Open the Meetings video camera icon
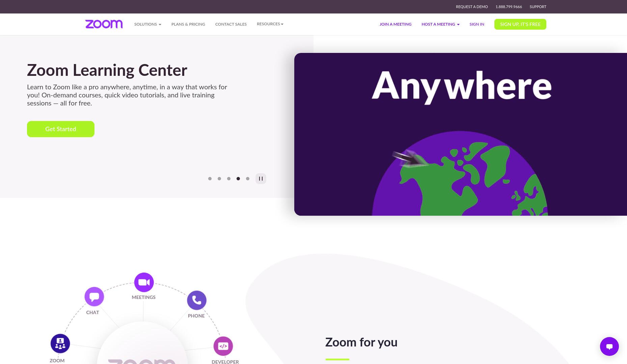The image size is (627, 364). pyautogui.click(x=144, y=282)
